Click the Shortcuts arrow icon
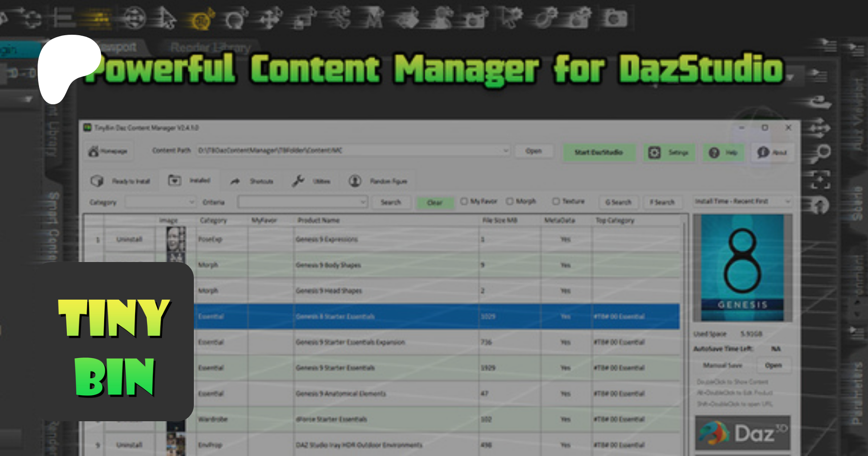Viewport: 868px width, 456px height. (x=235, y=181)
